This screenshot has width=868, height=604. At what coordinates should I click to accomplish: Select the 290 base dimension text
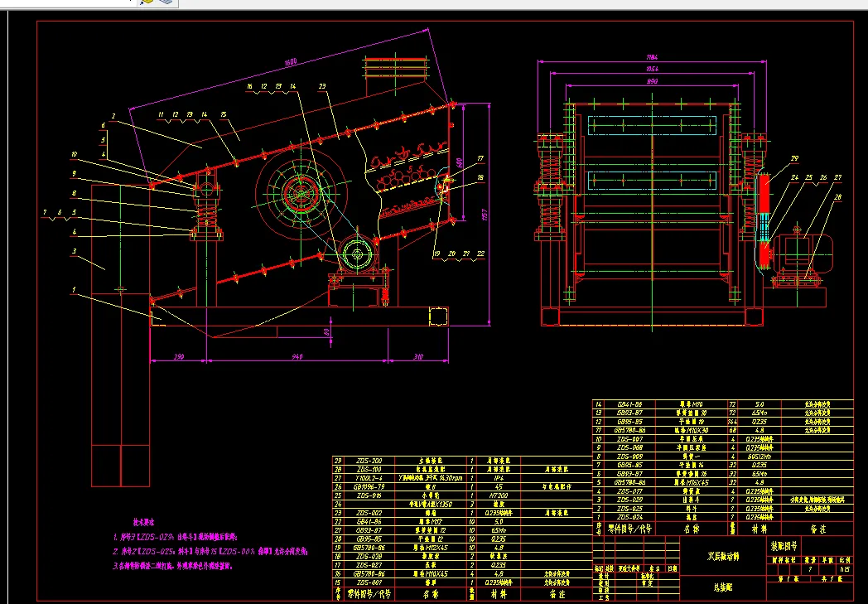point(179,357)
